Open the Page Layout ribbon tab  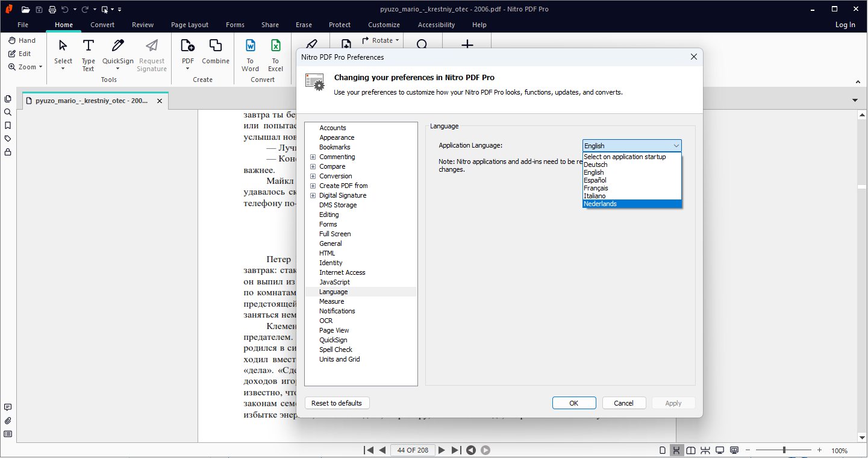click(x=189, y=25)
